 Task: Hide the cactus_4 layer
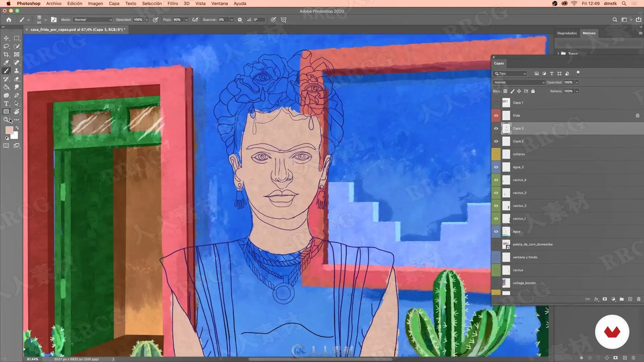click(x=496, y=180)
